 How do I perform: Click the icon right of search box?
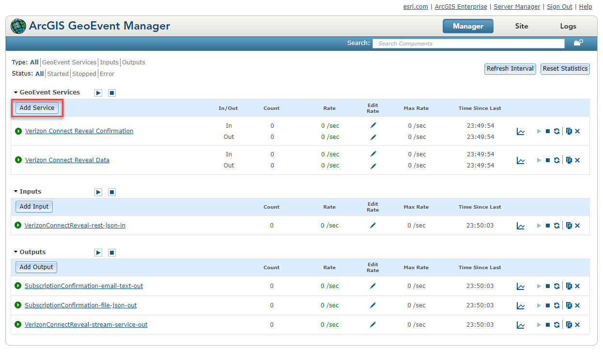(x=578, y=43)
